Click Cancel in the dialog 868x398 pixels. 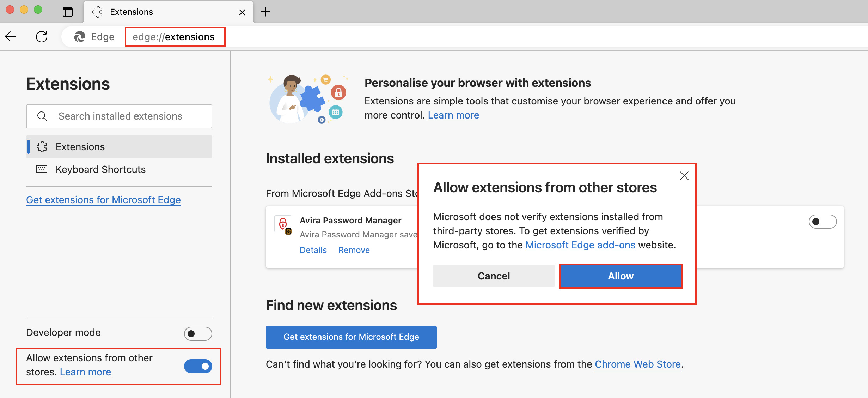coord(494,276)
